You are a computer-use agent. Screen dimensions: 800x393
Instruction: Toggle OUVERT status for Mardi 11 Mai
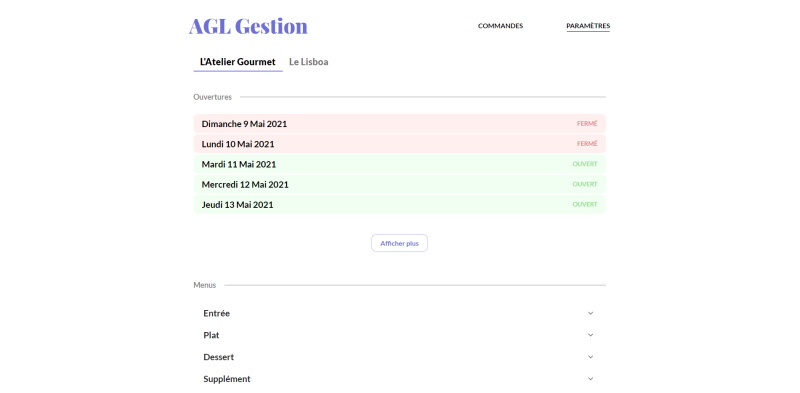pyautogui.click(x=585, y=164)
